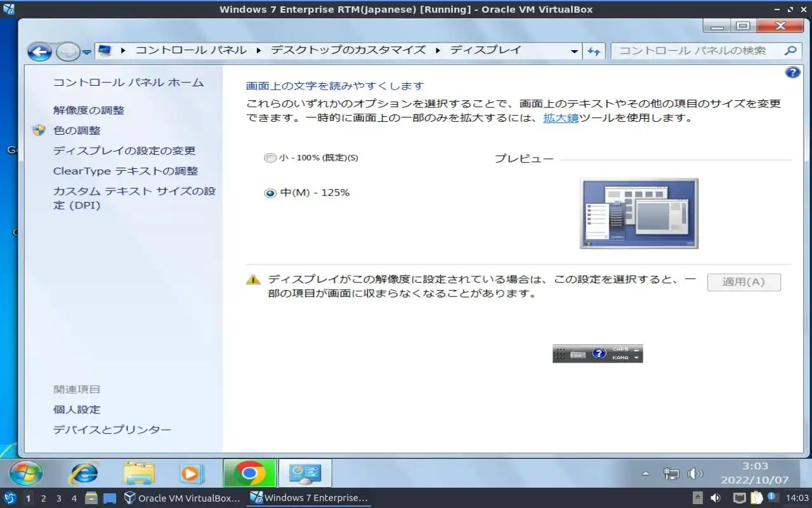
Task: Click the help question mark icon at top right
Action: click(x=792, y=72)
